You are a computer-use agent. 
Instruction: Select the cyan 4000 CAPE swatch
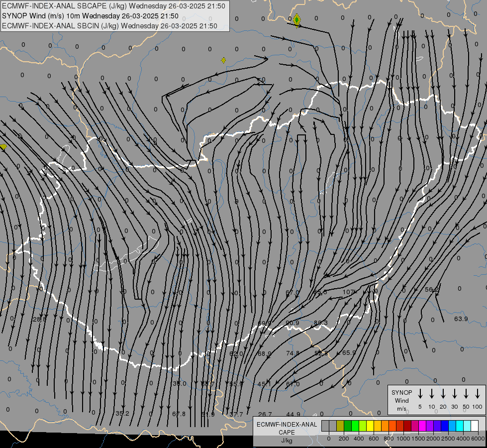point(459,426)
